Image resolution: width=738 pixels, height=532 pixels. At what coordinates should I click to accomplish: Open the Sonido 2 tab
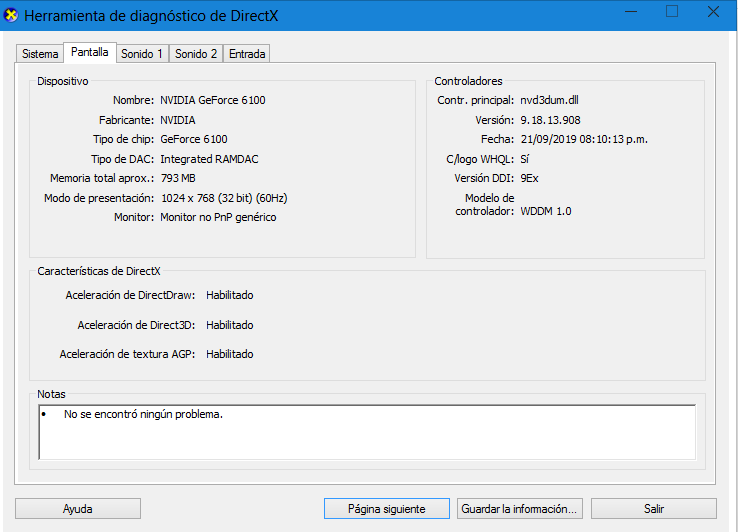[x=196, y=54]
